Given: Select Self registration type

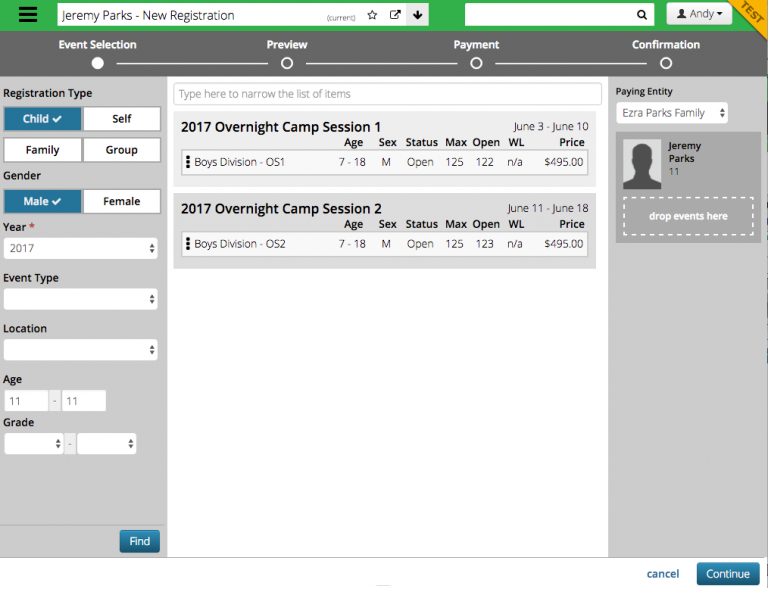Looking at the screenshot, I should click(121, 119).
